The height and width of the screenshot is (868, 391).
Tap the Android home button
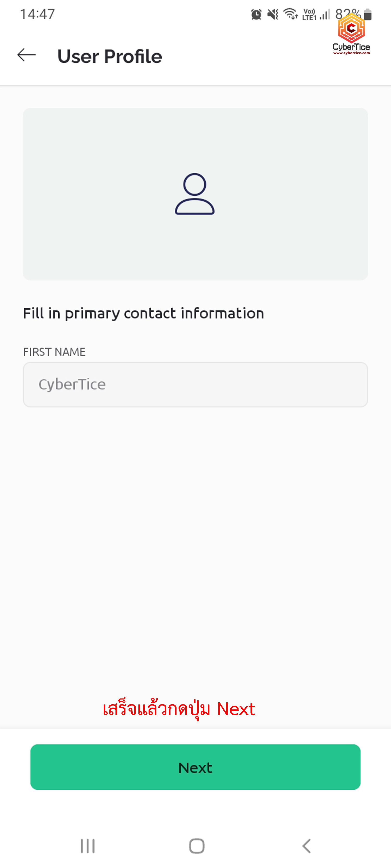(197, 846)
